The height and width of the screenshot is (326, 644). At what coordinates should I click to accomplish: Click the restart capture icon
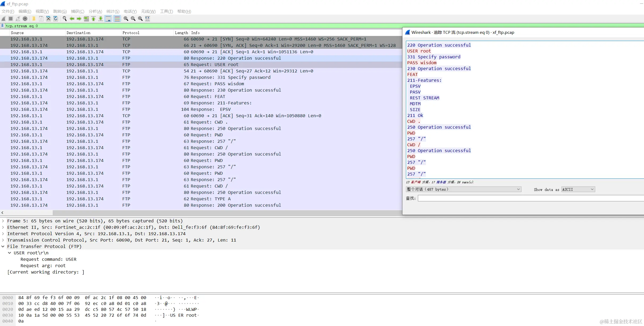click(x=18, y=19)
